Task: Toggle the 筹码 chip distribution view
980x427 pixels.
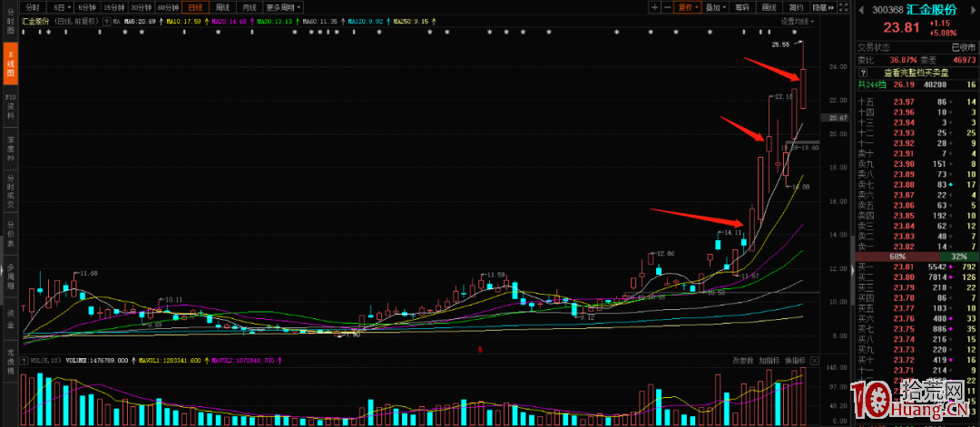Action: click(742, 7)
